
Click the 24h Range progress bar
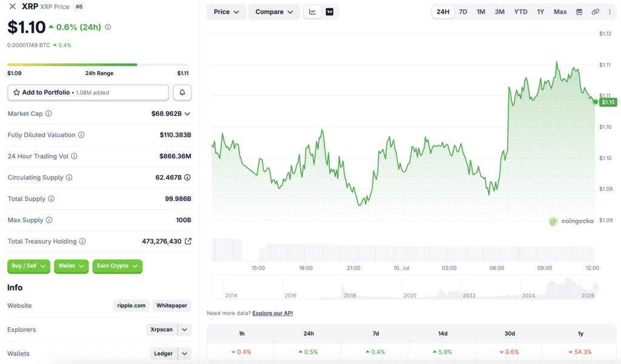(x=98, y=64)
